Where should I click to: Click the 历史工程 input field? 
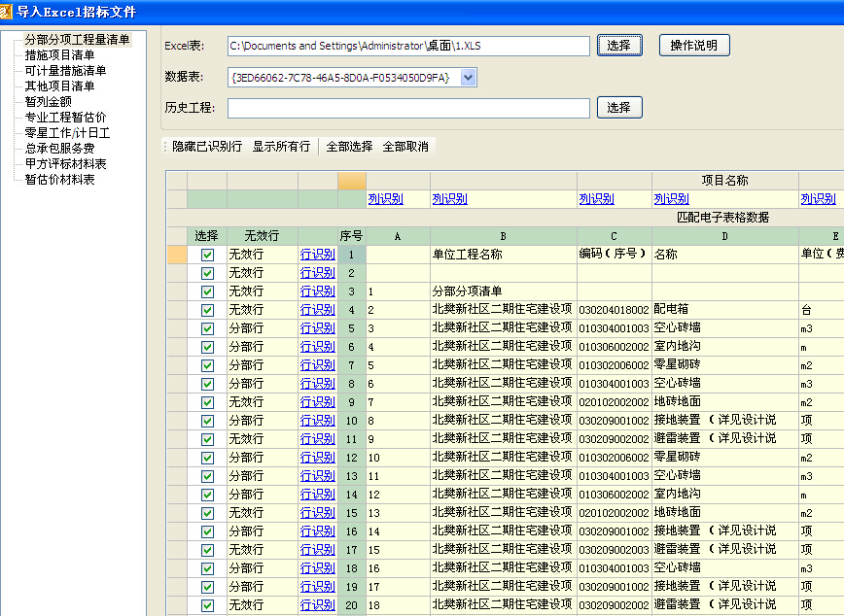pos(408,108)
